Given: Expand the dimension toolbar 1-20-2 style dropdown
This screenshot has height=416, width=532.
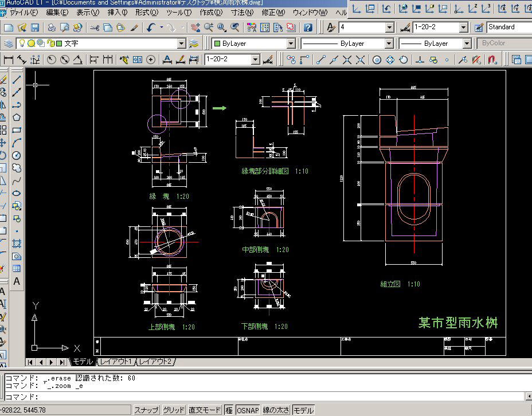Looking at the screenshot, I should (x=256, y=60).
